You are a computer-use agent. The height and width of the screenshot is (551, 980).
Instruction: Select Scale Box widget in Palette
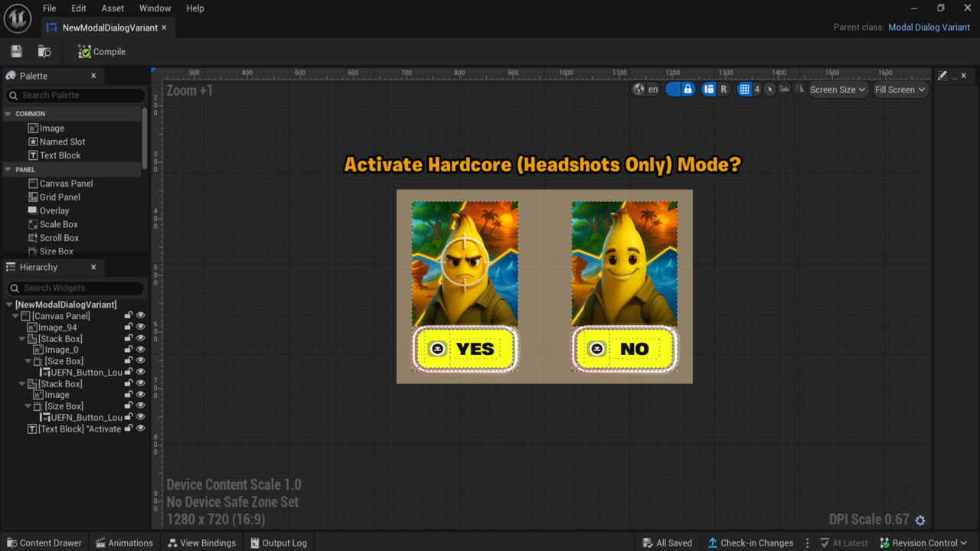[53, 224]
